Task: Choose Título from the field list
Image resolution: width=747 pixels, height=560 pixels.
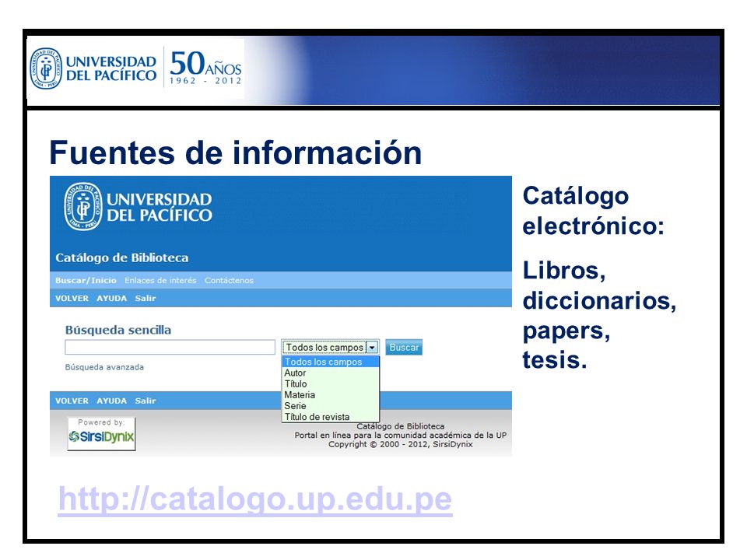Action: tap(331, 383)
